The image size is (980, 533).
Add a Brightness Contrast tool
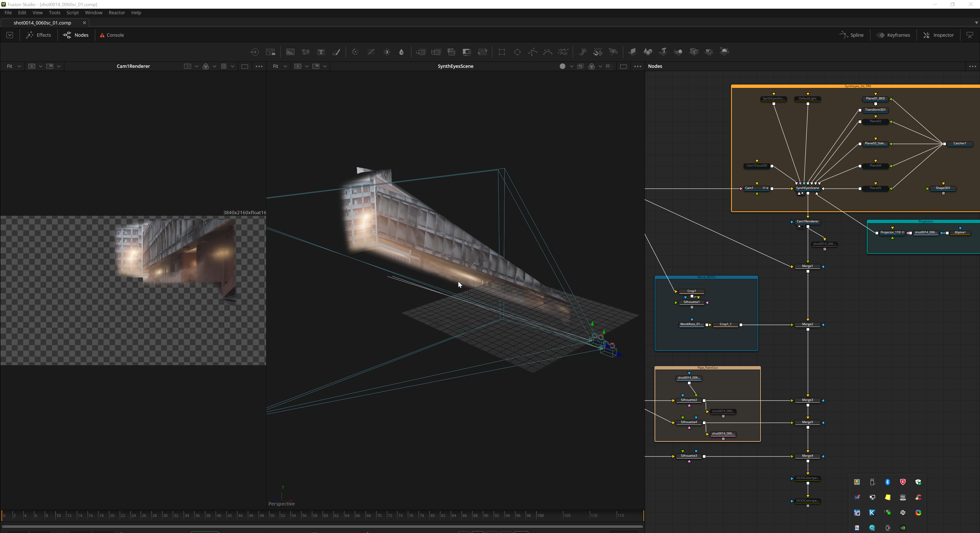click(x=387, y=52)
